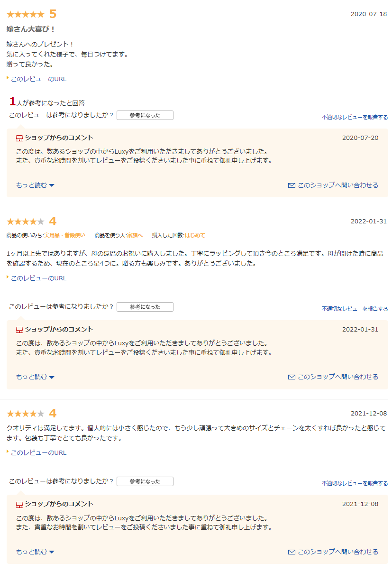Click the shop icon beside the 2020-07-20 ショップからのコメント
This screenshot has height=572, width=392.
coord(19,138)
